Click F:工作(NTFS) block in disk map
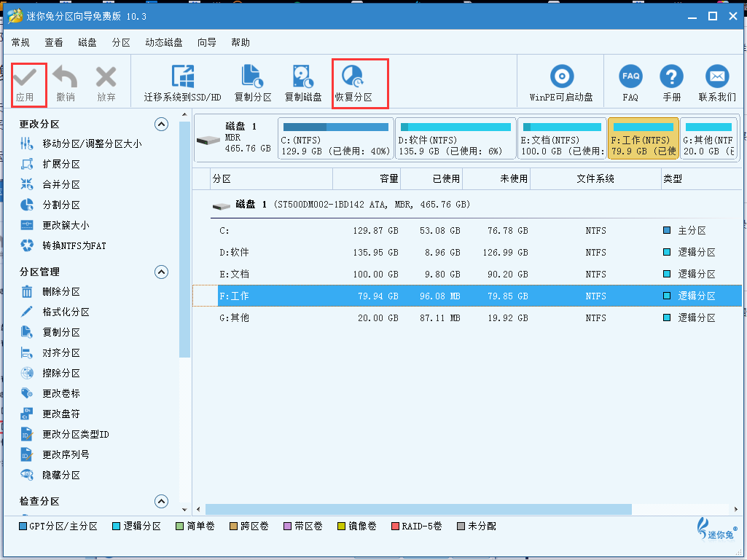The image size is (747, 560). coord(643,138)
